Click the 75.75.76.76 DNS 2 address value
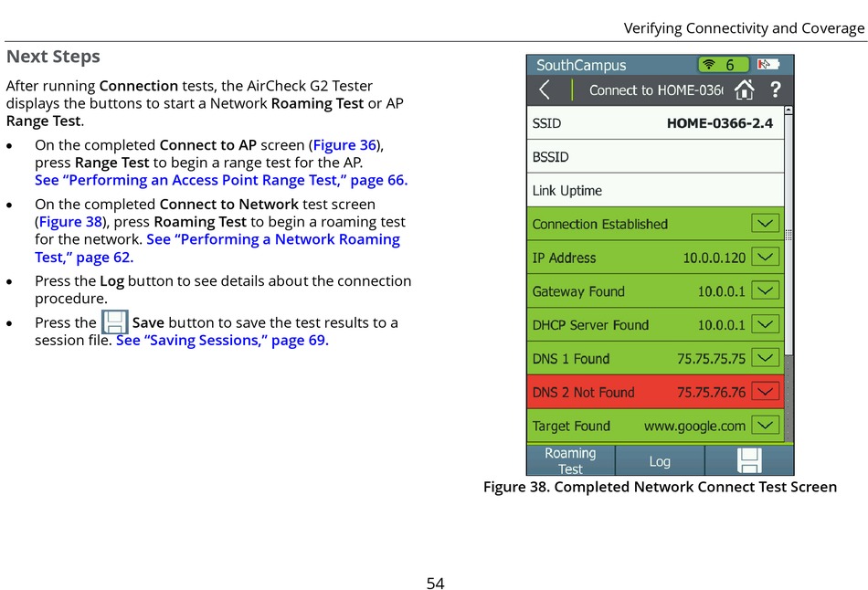Screen dimensions: 868x590 coord(712,393)
